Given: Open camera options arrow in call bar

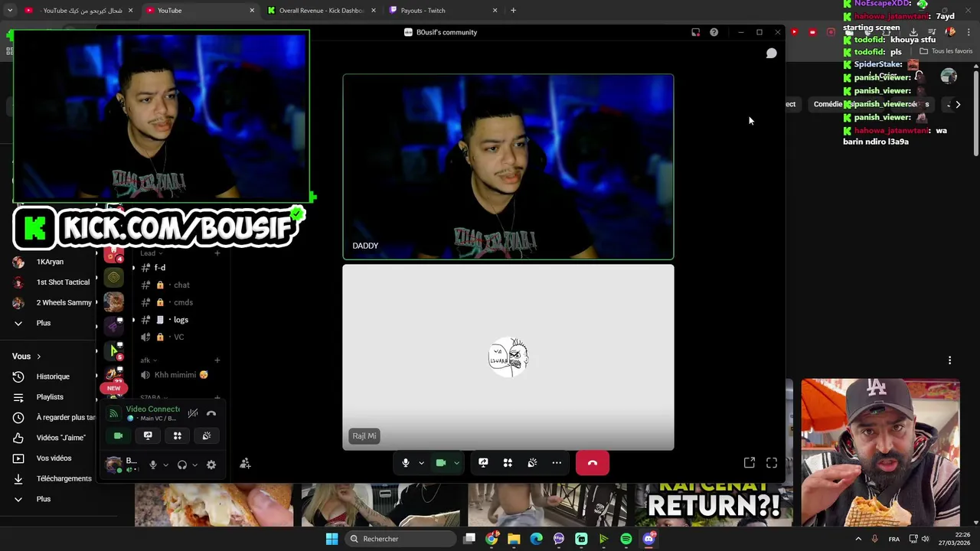Looking at the screenshot, I should (456, 463).
